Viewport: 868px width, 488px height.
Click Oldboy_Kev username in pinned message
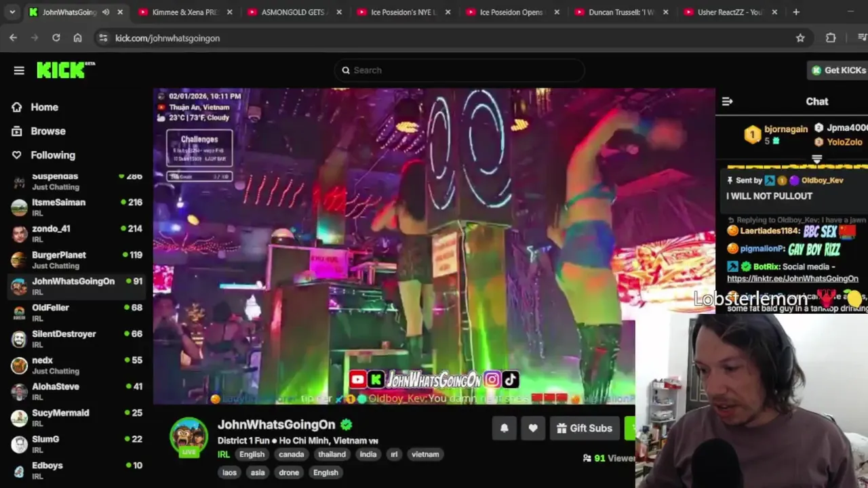pos(822,180)
